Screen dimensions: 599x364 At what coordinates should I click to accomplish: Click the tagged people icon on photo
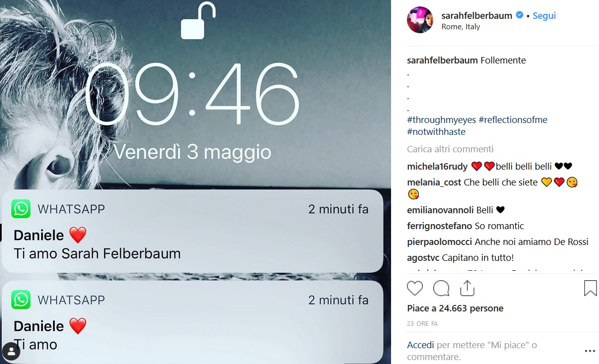pyautogui.click(x=11, y=351)
